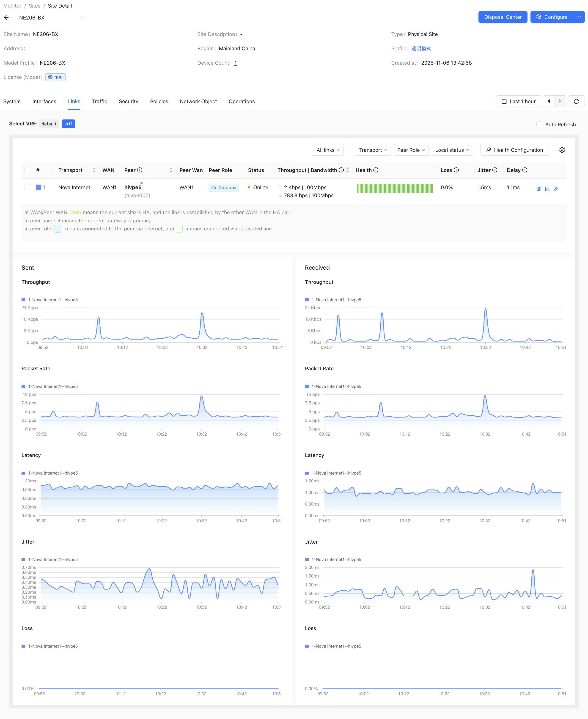Click the 0.0% loss value
This screenshot has width=588, height=719.
(446, 187)
